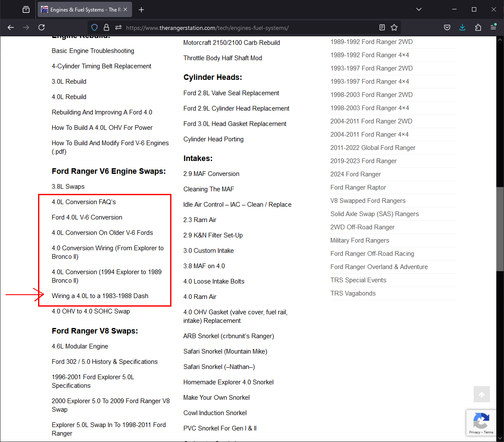Image resolution: width=504 pixels, height=442 pixels.
Task: Open How To Build A 4.0L OHV For Power
Action: [102, 128]
